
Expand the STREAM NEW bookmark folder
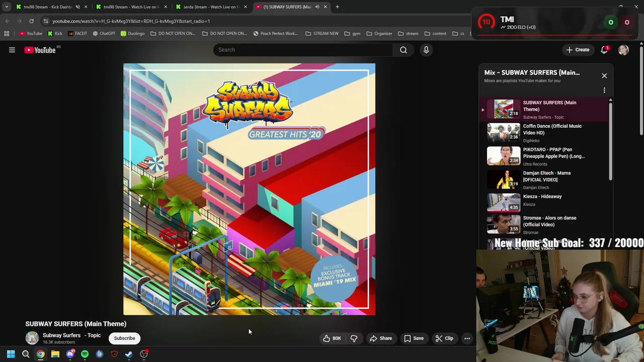(321, 34)
